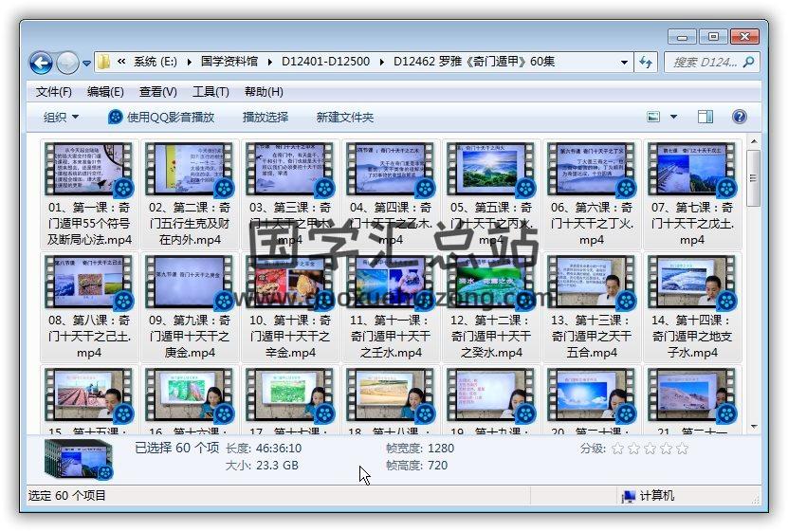Click the refresh icon beside address bar
The image size is (788, 532).
pyautogui.click(x=646, y=63)
